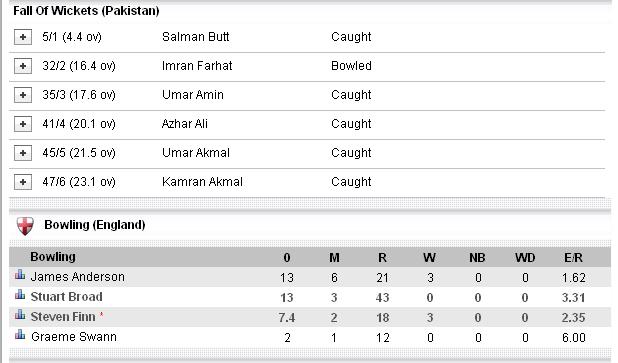Expand the 35/3 Umar Amin wicket row
The height and width of the screenshot is (363, 618).
pos(23,95)
